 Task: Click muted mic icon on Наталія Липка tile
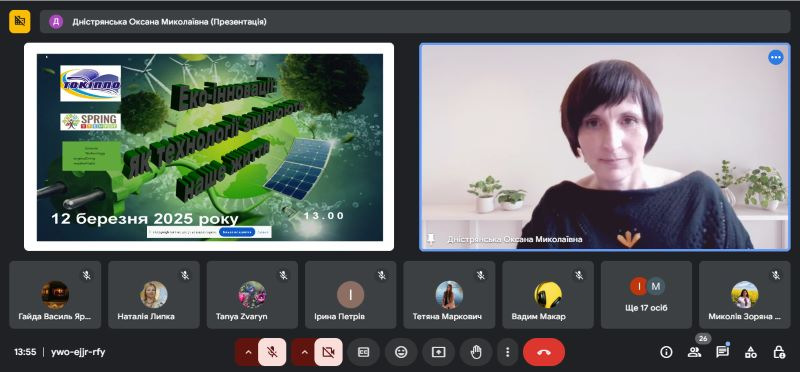(x=185, y=276)
